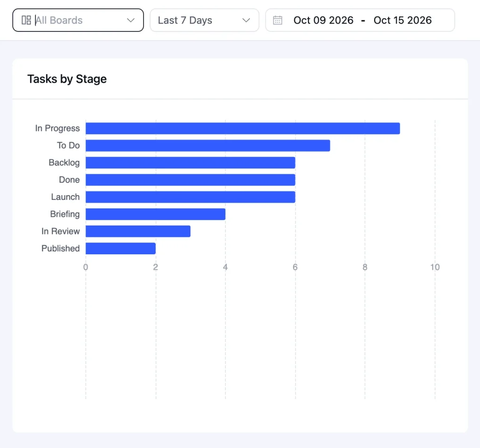Image resolution: width=480 pixels, height=448 pixels.
Task: Click the Backlog bar in the chart
Action: [190, 163]
